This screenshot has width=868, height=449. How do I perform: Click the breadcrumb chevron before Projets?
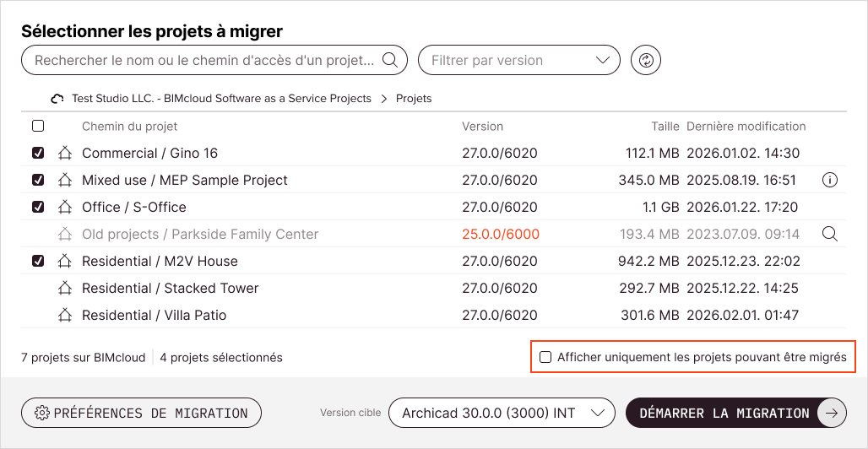(383, 99)
